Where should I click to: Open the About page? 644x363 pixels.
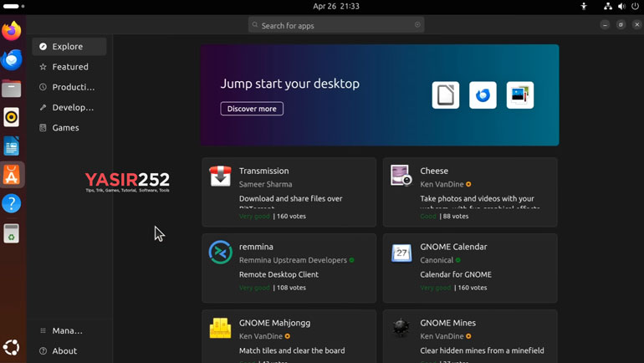pos(69,350)
